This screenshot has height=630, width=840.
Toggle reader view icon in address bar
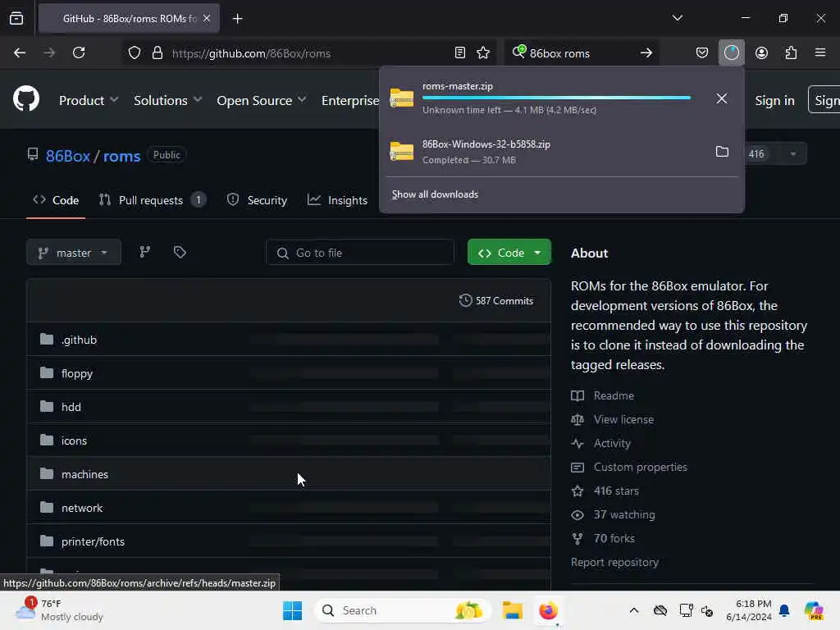[459, 52]
